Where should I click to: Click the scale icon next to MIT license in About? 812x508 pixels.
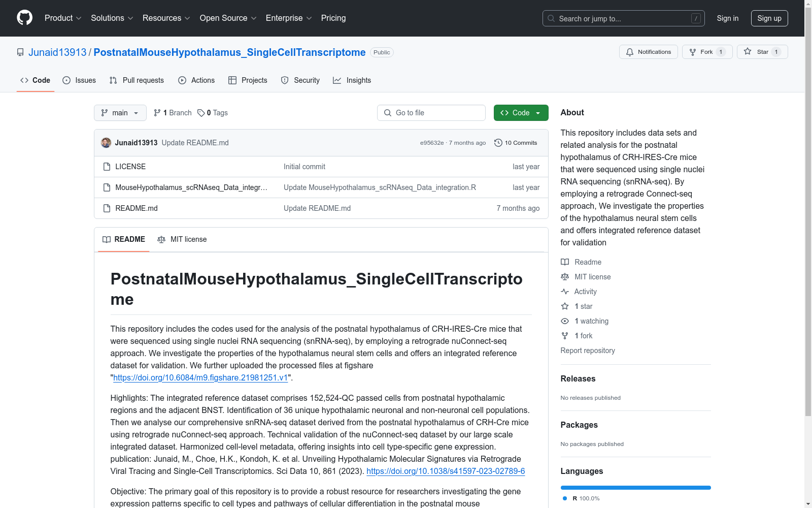coord(565,277)
